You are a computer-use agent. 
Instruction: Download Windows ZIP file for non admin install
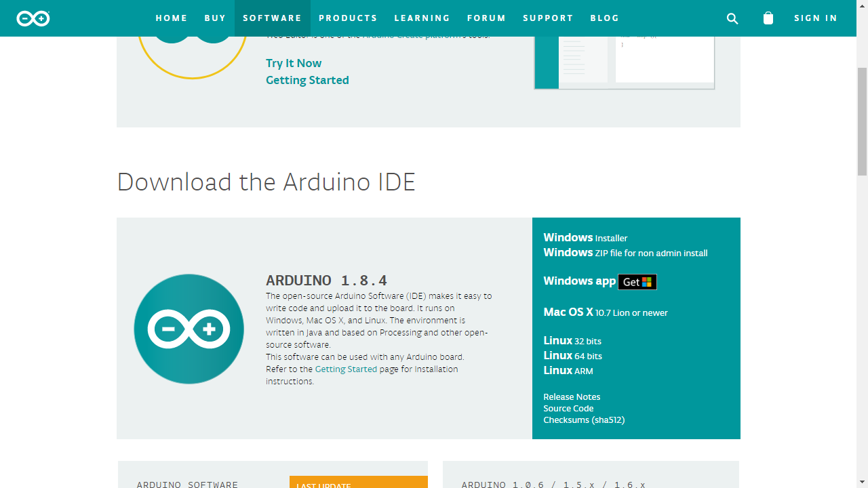(625, 252)
